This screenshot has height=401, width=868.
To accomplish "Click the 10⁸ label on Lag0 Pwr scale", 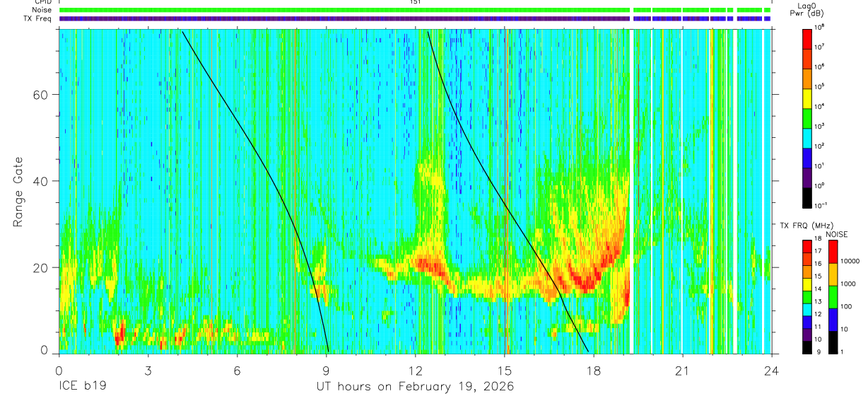I will pyautogui.click(x=820, y=27).
